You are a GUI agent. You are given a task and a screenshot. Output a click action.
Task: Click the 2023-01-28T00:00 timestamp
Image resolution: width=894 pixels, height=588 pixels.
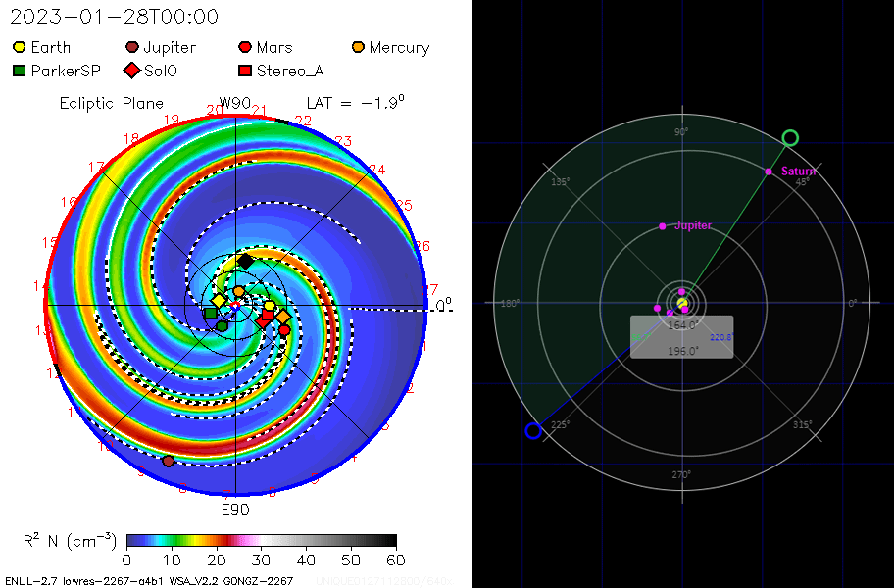[x=115, y=18]
